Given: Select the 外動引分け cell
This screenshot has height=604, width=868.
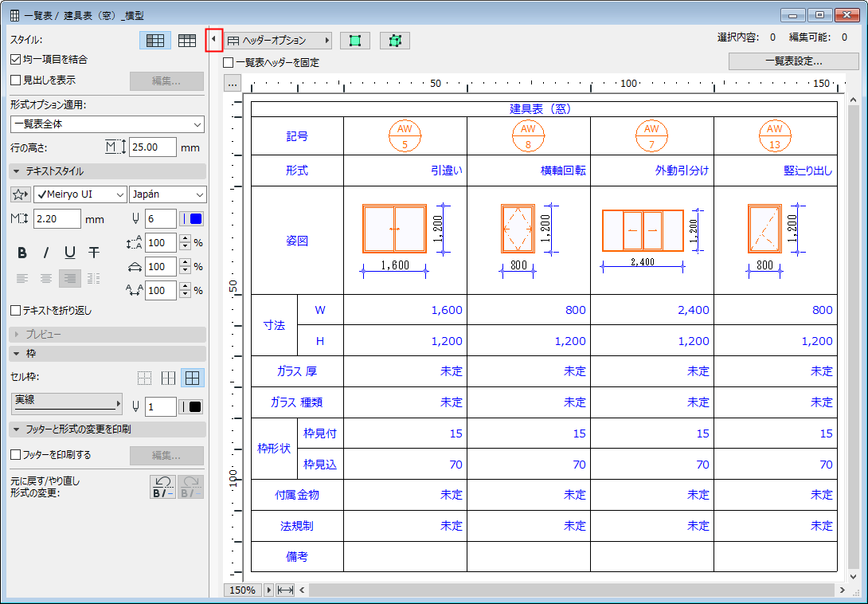Looking at the screenshot, I should [652, 171].
